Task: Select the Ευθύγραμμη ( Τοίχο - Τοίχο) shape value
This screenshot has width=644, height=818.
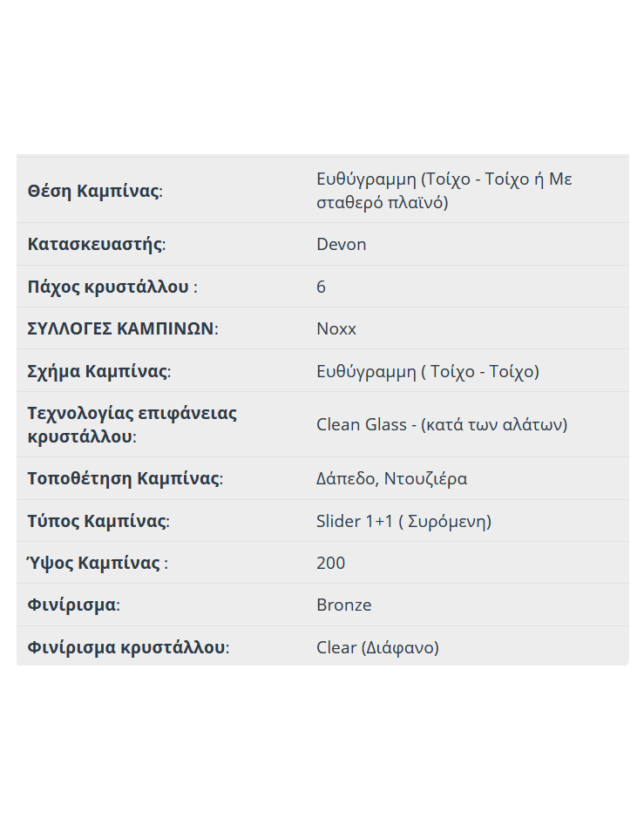Action: click(x=428, y=371)
